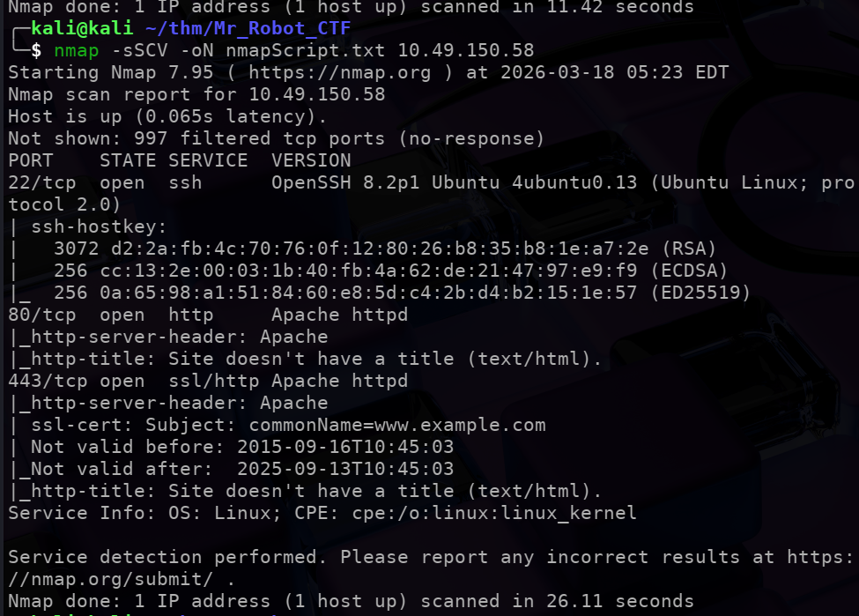The height and width of the screenshot is (616, 859).
Task: Click the RSA ssh hostkey fingerprint line
Action: (x=385, y=249)
